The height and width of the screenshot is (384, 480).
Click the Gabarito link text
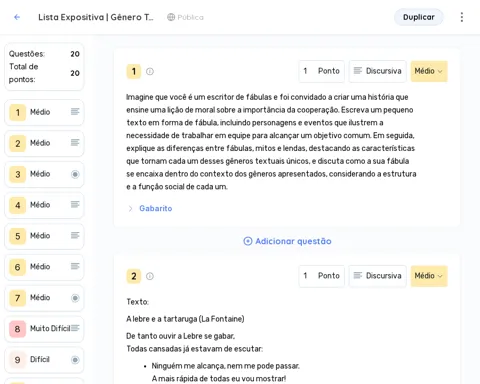(x=156, y=208)
